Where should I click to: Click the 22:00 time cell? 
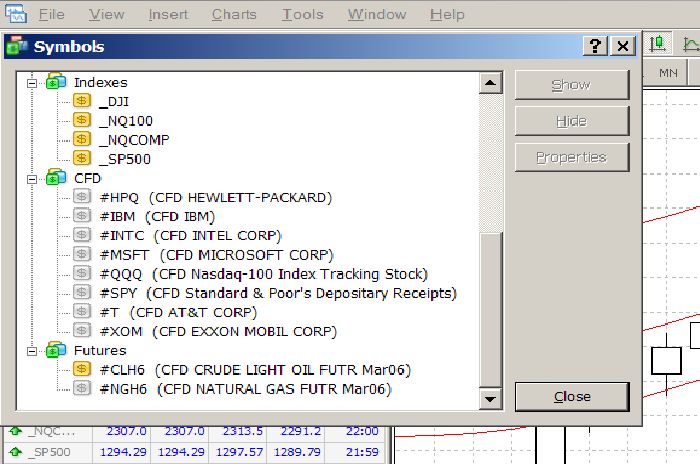pyautogui.click(x=362, y=431)
